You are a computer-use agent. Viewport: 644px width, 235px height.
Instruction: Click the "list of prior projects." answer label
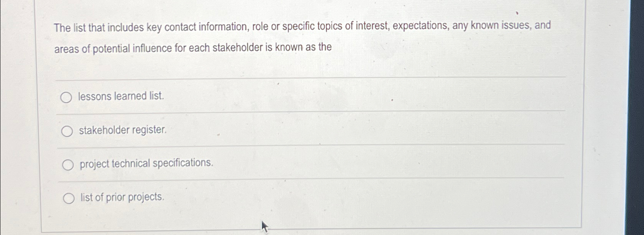(122, 197)
